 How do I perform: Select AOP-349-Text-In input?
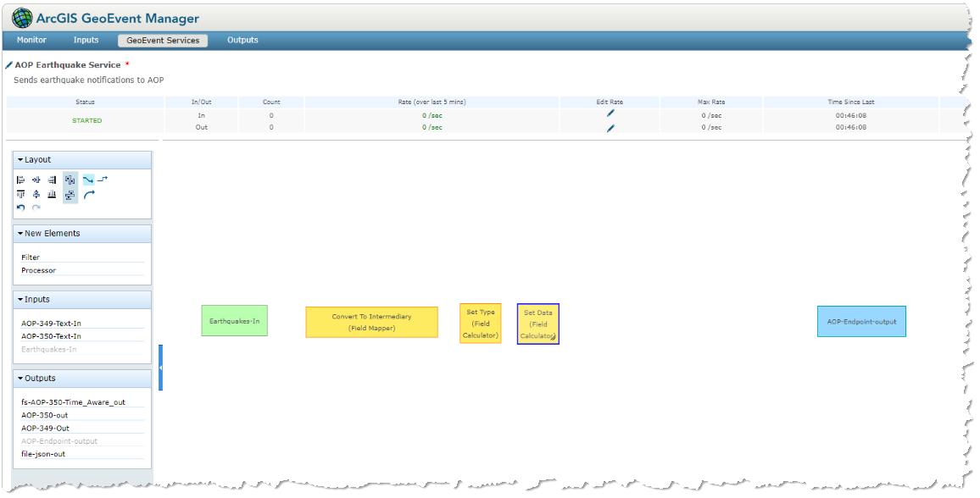82,324
